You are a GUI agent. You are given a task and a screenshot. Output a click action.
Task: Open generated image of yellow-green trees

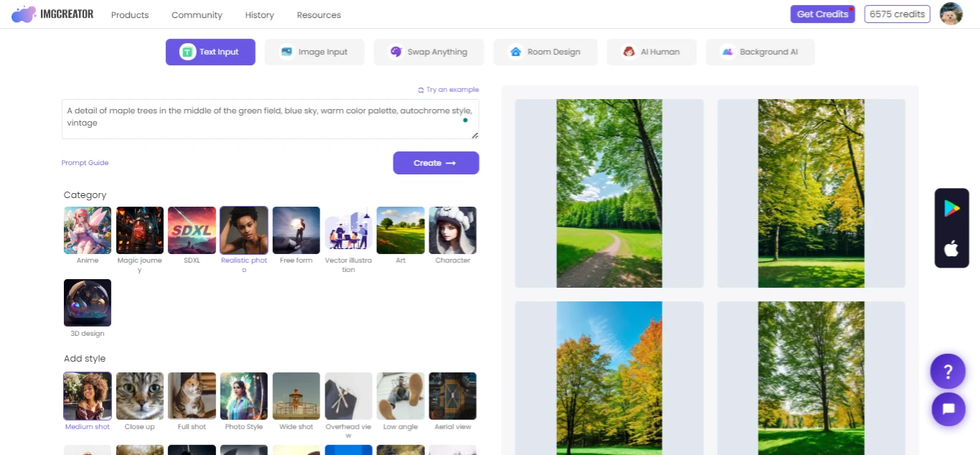pyautogui.click(x=811, y=193)
